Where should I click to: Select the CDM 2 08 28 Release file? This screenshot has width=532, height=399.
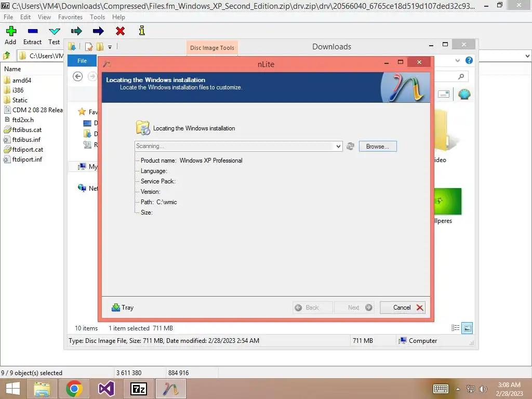(x=33, y=110)
